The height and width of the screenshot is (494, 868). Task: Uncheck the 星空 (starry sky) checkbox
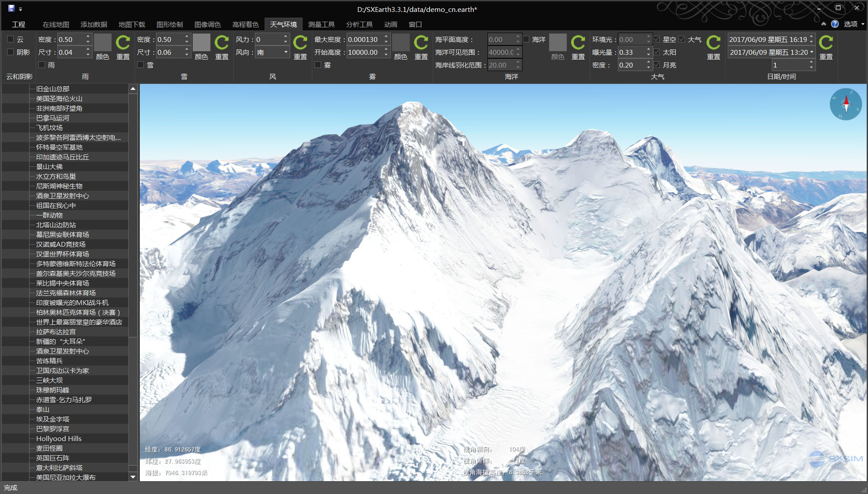[x=657, y=39]
